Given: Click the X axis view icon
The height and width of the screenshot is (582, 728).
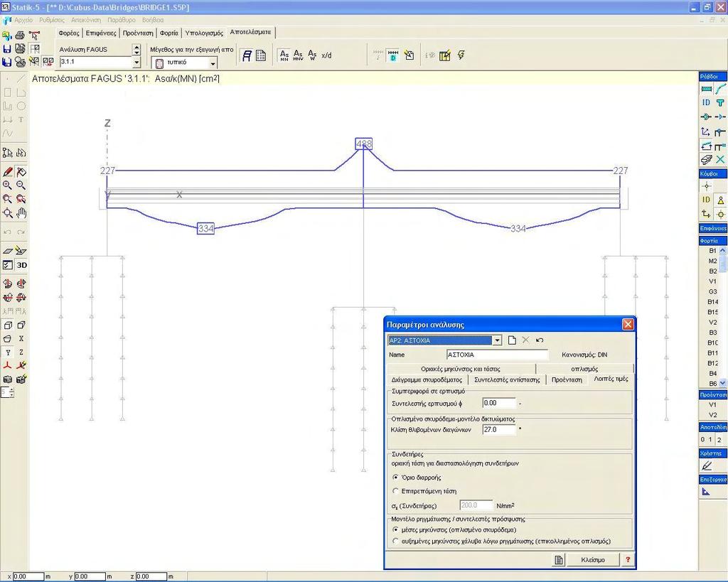Looking at the screenshot, I should [21, 339].
